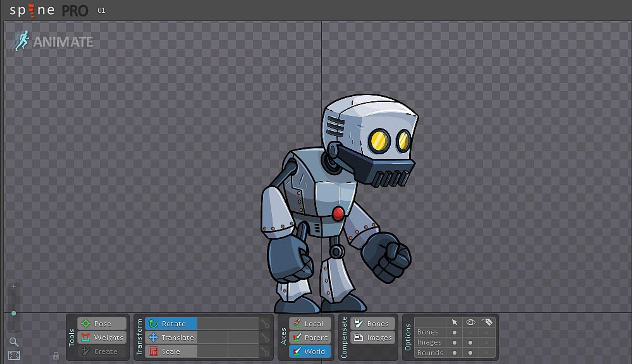Click the magnifier zoom icon
632x364 pixels.
(x=14, y=342)
